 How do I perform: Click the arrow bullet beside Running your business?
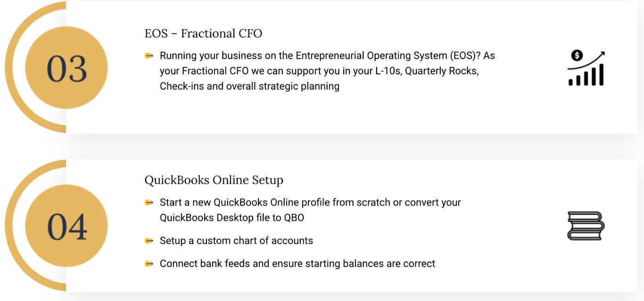pyautogui.click(x=149, y=56)
